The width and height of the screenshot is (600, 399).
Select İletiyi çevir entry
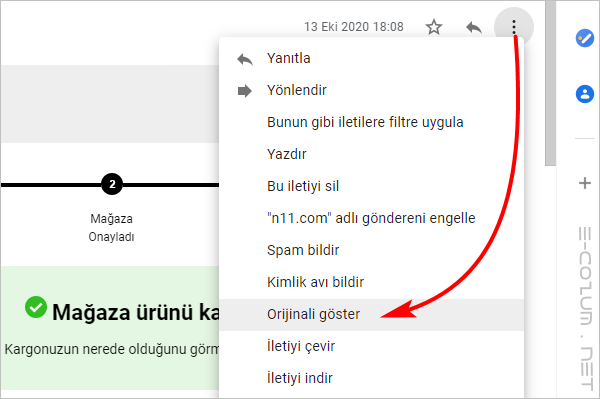[371, 346]
